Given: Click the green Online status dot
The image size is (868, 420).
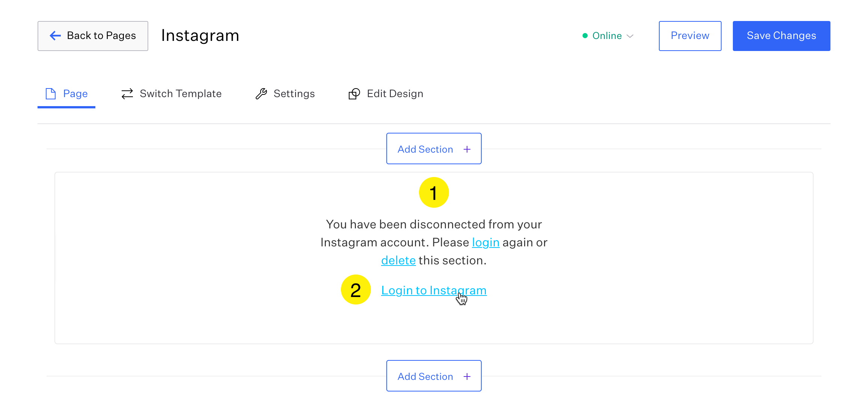Looking at the screenshot, I should [585, 36].
